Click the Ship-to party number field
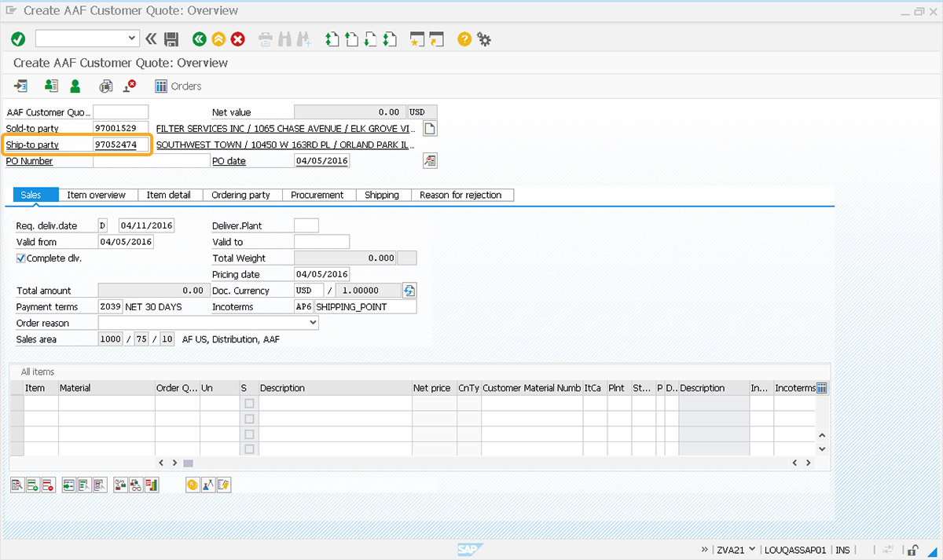Screen dimensions: 943x560 (x=120, y=145)
